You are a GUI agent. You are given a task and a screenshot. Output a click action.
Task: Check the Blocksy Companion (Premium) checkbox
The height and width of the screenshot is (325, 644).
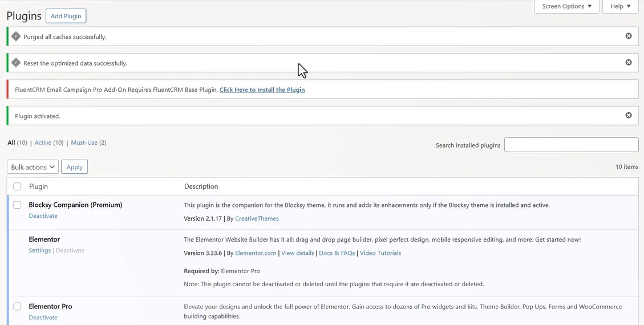point(17,205)
